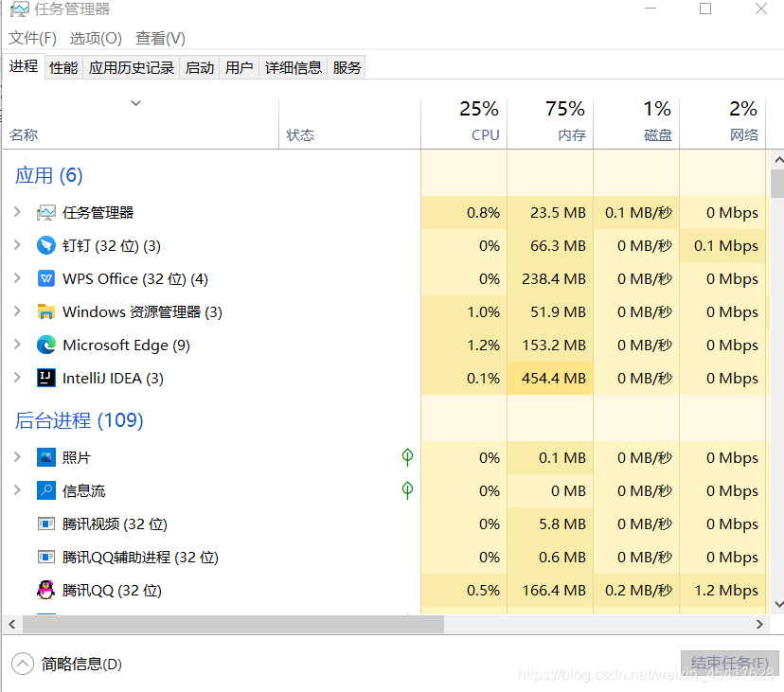Image resolution: width=784 pixels, height=692 pixels.
Task: Click the IntelliJ IDEA app icon
Action: coord(46,378)
